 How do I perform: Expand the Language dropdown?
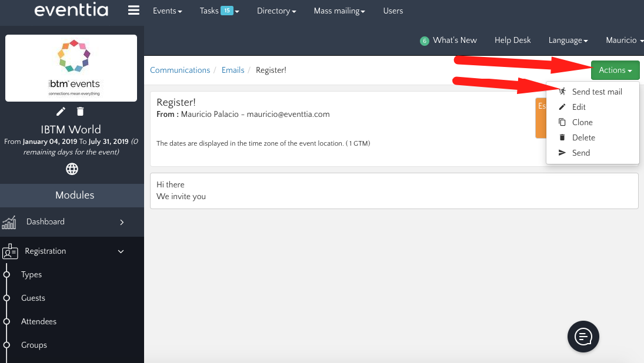(x=568, y=41)
